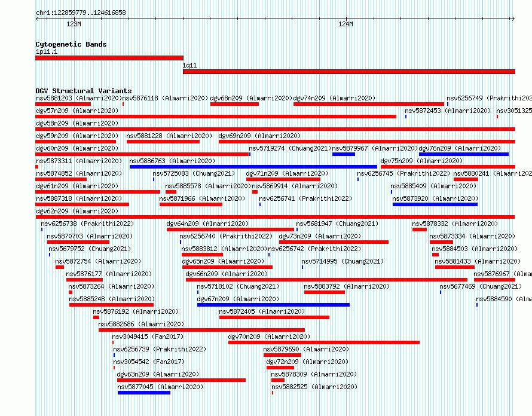
Task: Open nsv5885409 (Almarri2020) label
Action: pyautogui.click(x=433, y=186)
